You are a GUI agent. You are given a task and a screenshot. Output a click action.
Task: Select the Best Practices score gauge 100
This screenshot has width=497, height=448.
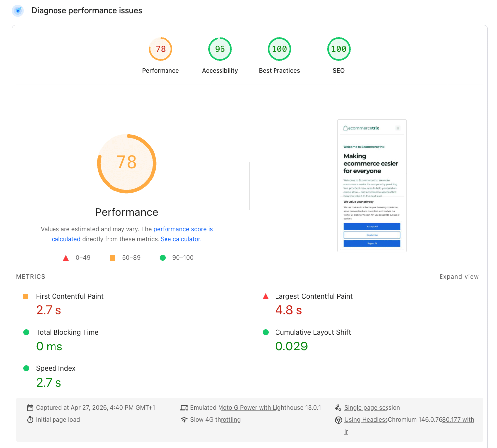[x=279, y=49]
